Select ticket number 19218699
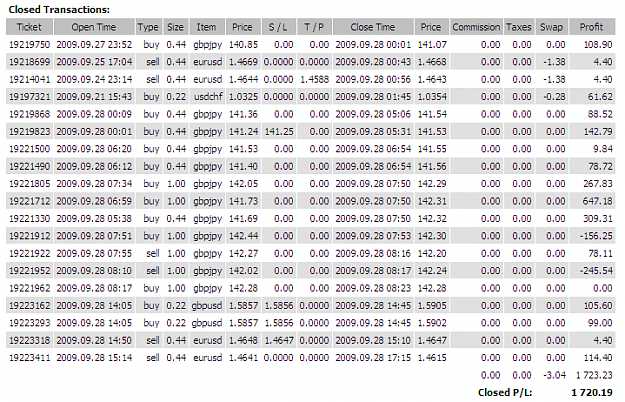625x402 pixels. pos(29,62)
